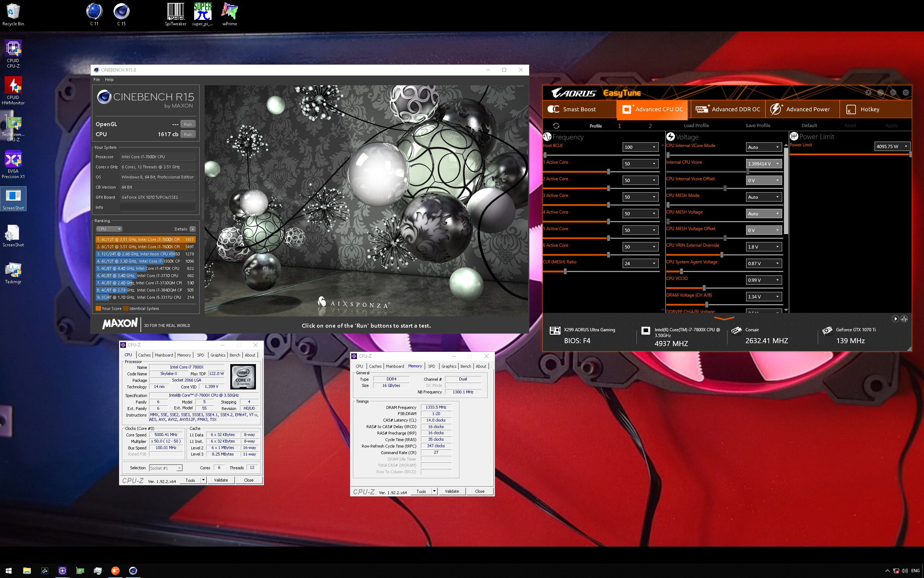Click the EasyTune play icon above hardware info

point(895,319)
